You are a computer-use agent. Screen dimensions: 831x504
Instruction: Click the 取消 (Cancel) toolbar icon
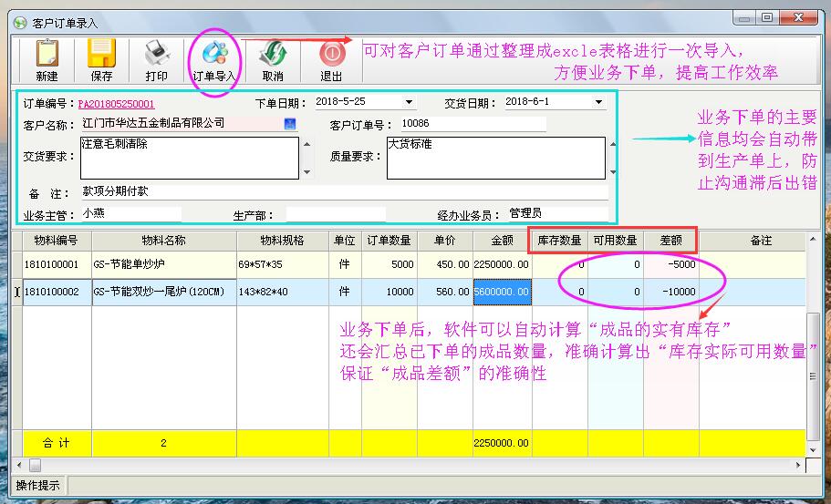click(x=273, y=60)
